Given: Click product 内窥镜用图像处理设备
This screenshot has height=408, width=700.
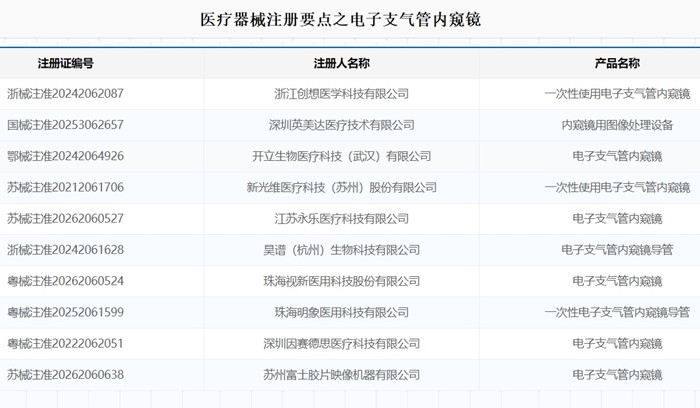Looking at the screenshot, I should tap(617, 125).
